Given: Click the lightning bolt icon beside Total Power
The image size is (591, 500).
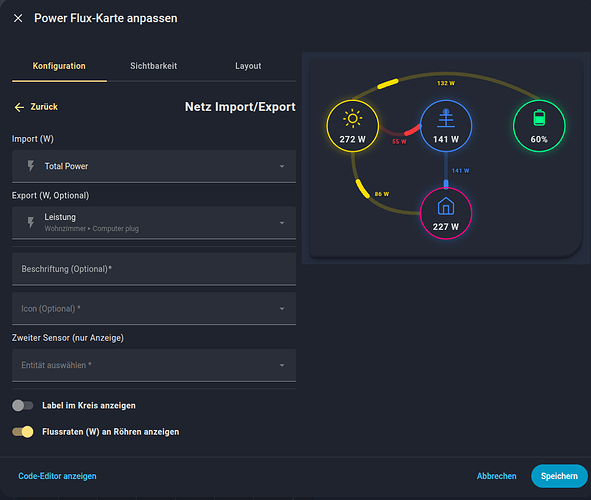Looking at the screenshot, I should click(31, 166).
